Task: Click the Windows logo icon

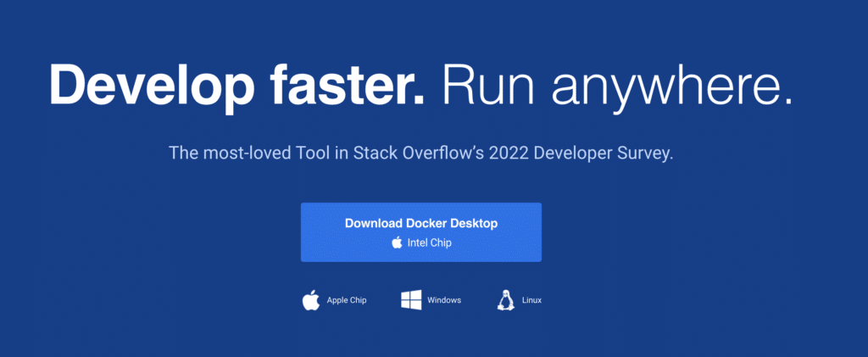Action: tap(411, 300)
